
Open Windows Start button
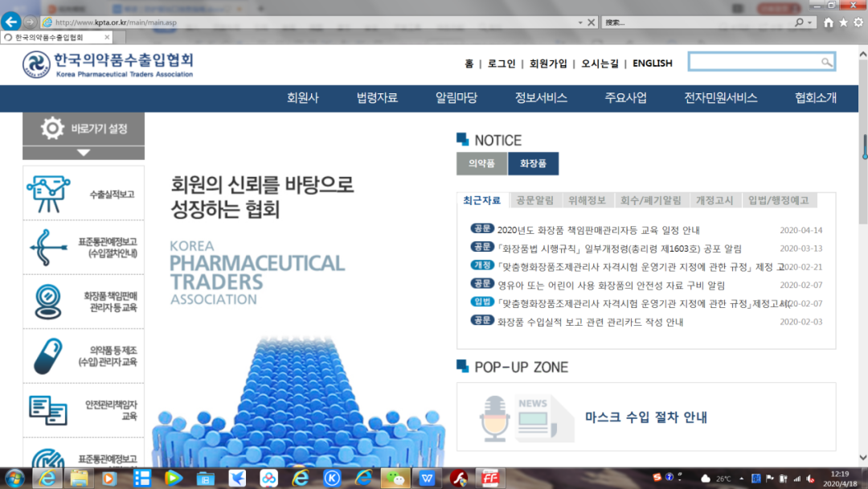(14, 478)
